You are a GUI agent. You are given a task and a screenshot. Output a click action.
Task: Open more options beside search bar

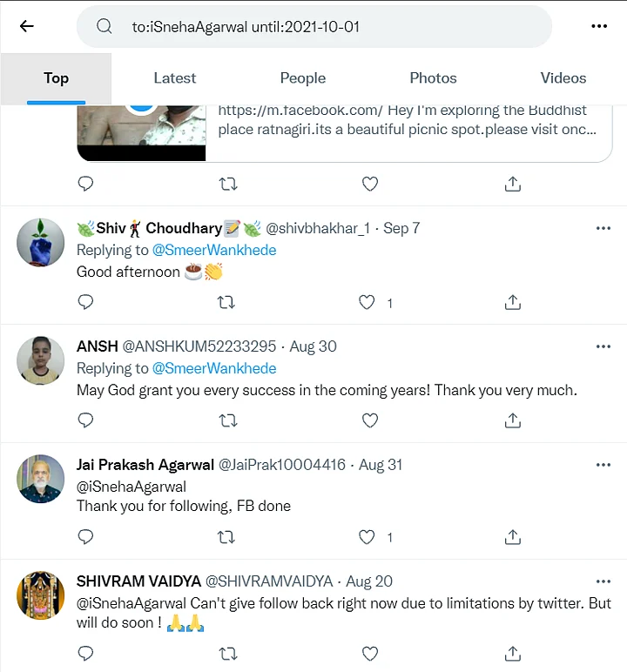(599, 26)
